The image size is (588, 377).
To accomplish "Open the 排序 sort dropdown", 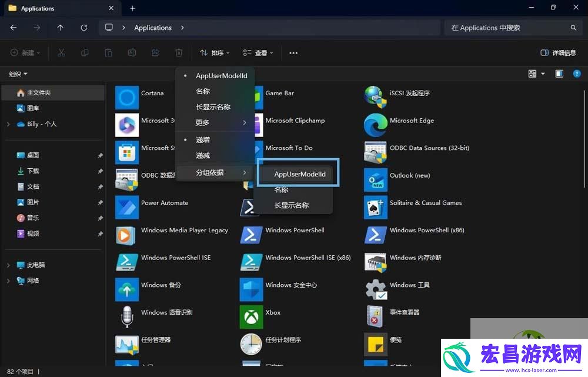I will (215, 53).
